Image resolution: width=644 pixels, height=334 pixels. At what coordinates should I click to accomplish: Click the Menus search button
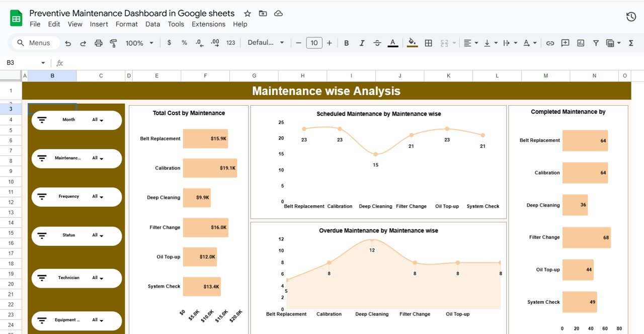[34, 43]
